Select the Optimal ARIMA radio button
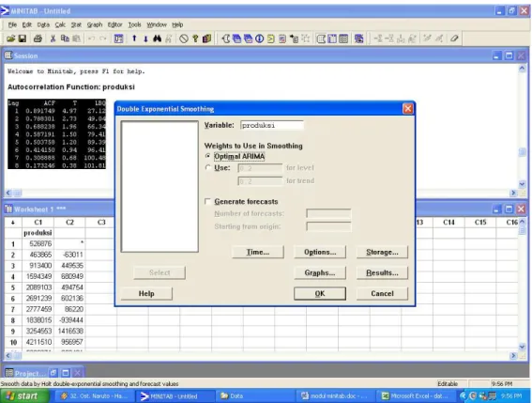Image resolution: width=532 pixels, height=403 pixels. pyautogui.click(x=208, y=156)
